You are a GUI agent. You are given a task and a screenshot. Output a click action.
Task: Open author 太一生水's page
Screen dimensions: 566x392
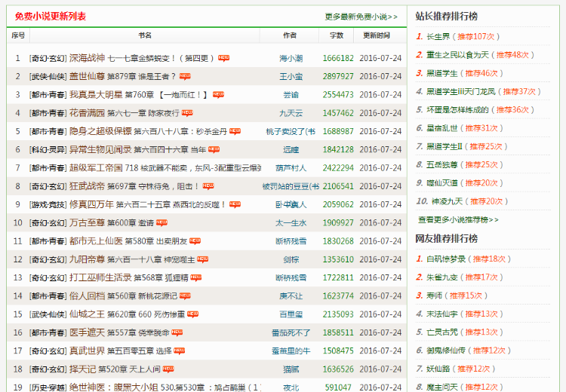click(x=291, y=223)
